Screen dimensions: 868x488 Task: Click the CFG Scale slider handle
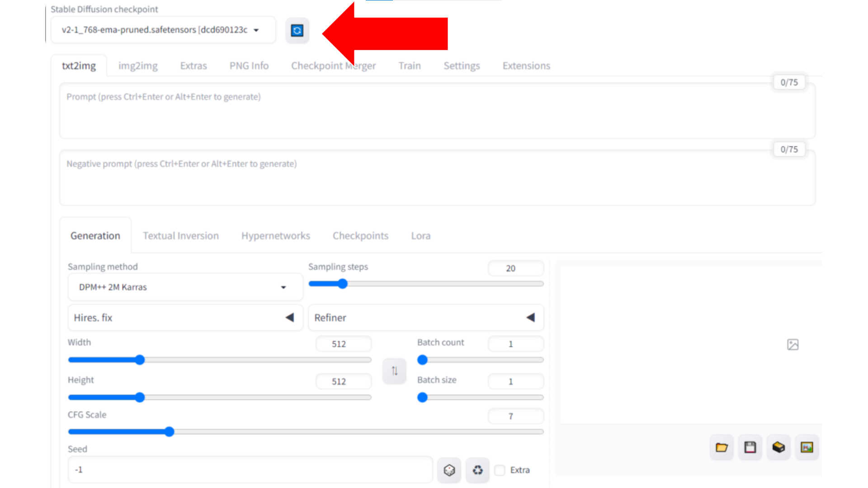tap(169, 432)
